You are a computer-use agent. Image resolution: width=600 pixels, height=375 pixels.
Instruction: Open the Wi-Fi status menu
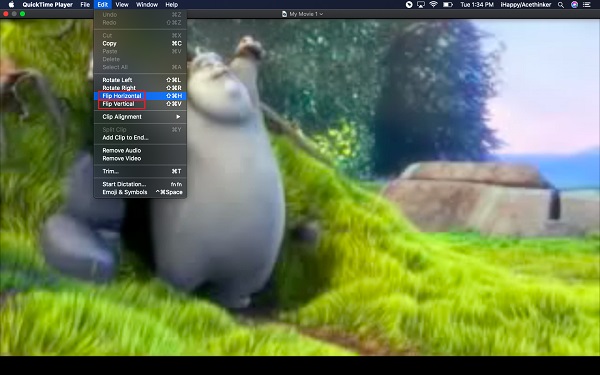[x=434, y=5]
